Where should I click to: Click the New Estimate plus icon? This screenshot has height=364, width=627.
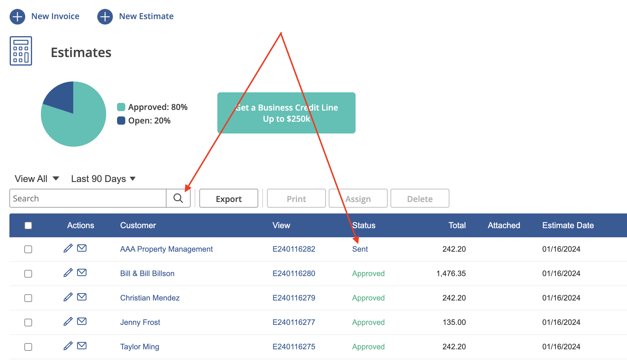point(105,16)
